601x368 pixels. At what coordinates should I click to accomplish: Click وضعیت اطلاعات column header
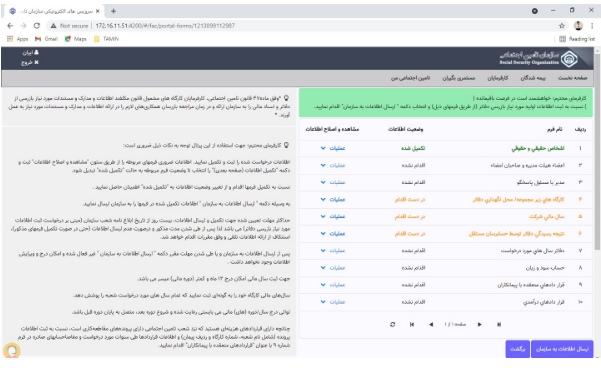coord(405,129)
